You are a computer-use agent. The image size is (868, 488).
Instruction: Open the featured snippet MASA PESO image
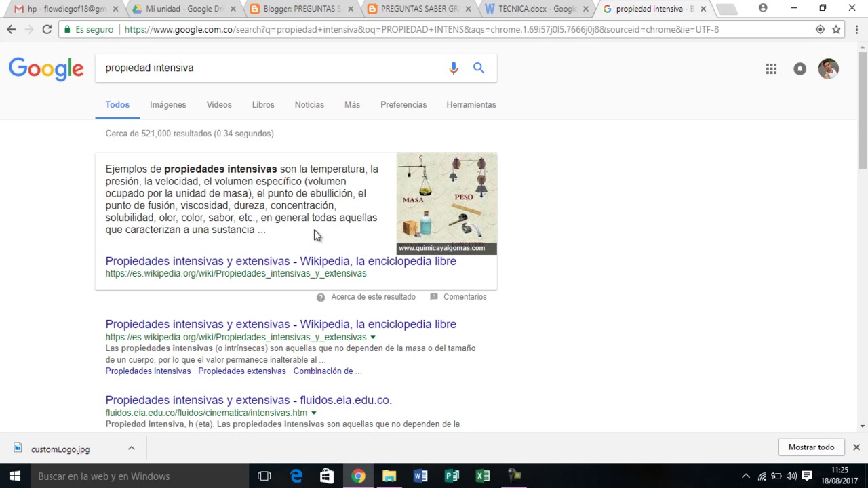tap(447, 203)
